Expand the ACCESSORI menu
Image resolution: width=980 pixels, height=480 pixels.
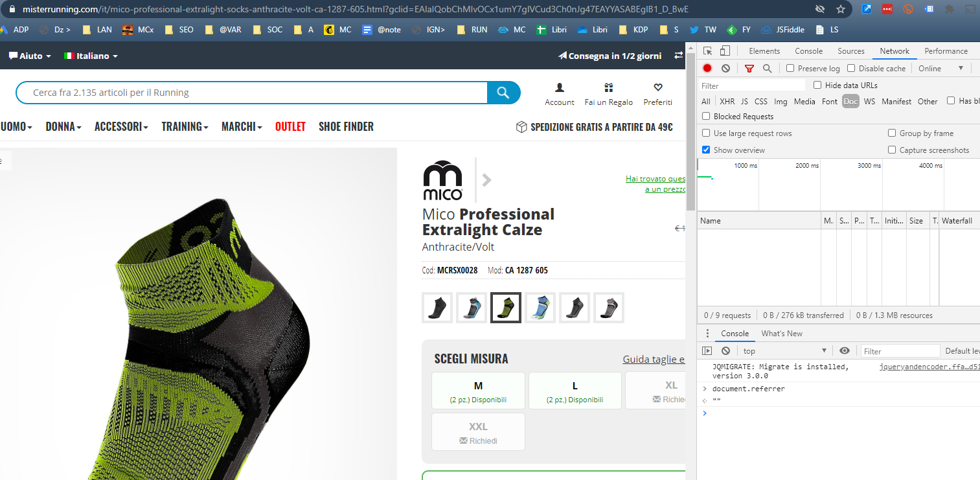pos(121,126)
